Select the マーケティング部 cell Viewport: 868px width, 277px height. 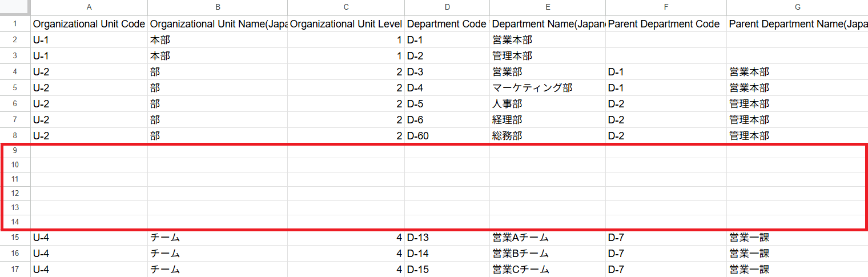click(x=547, y=88)
